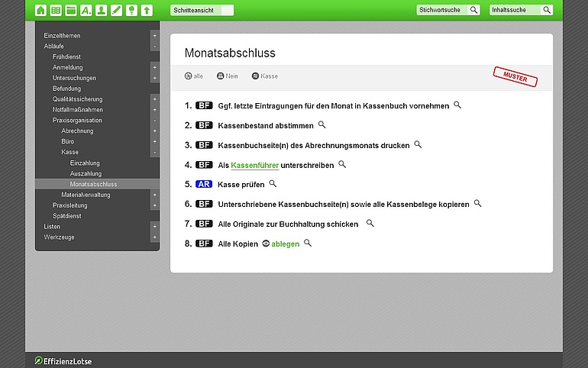Screen dimensions: 588x368
Task: Click the BF role badge on step 7
Action: tap(204, 224)
